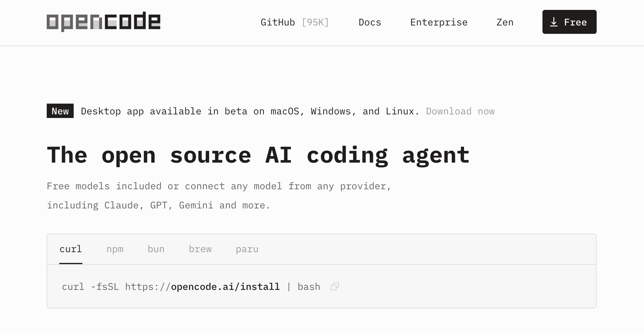Go to the Zen page
Image resolution: width=644 pixels, height=333 pixels.
click(x=504, y=22)
